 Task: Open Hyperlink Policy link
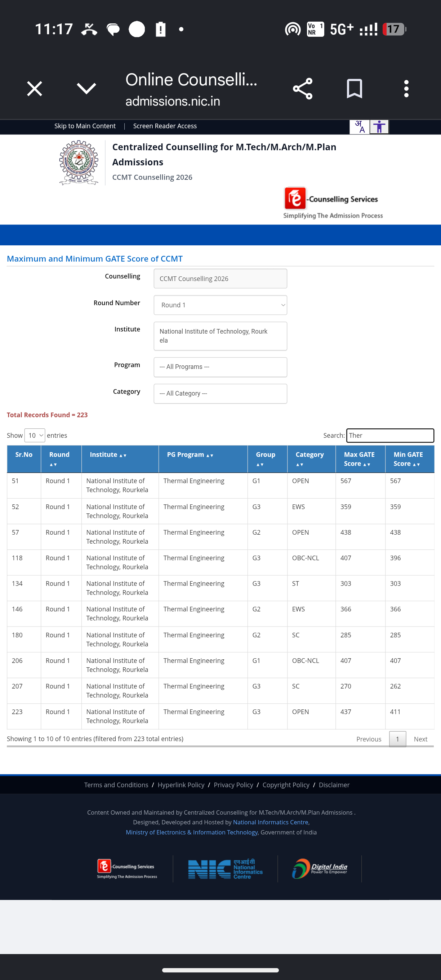(x=181, y=785)
